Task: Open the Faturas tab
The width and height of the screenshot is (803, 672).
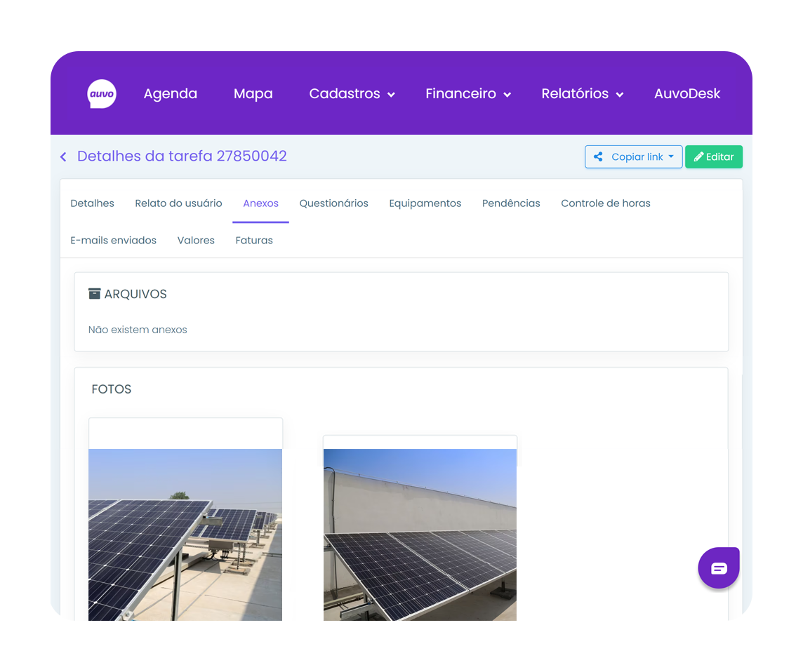Action: coord(254,241)
